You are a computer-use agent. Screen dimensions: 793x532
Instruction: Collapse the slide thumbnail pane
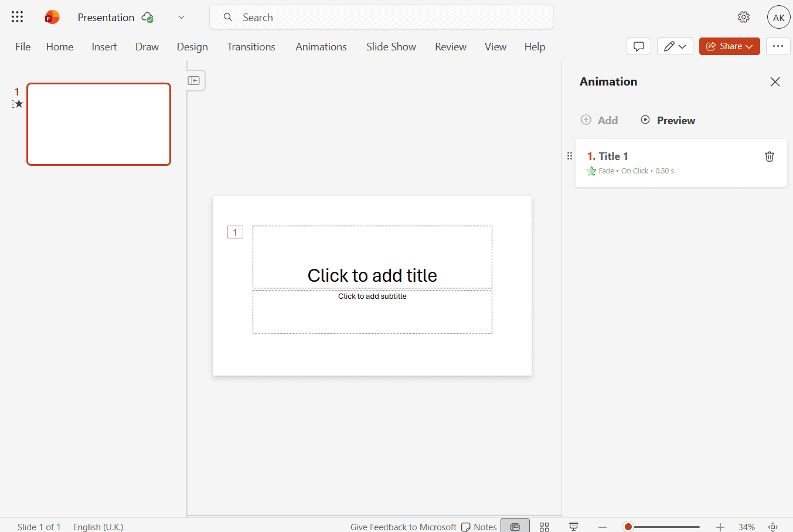[194, 81]
